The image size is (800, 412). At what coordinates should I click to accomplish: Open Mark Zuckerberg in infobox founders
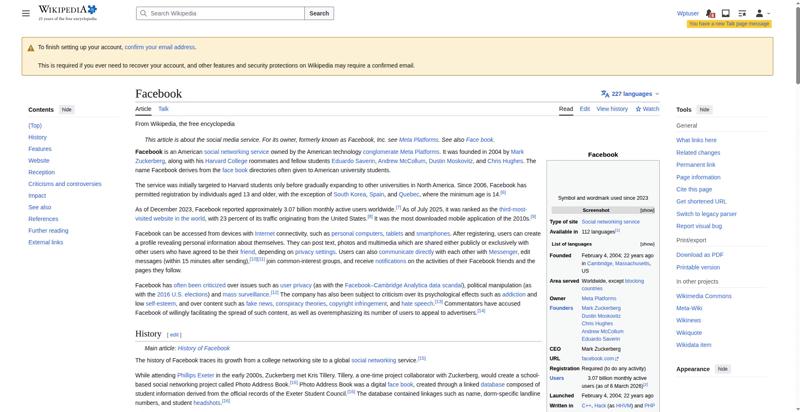601,308
